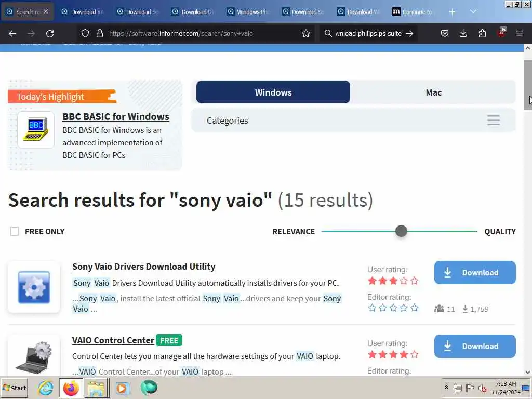Open Sony Vaio Drivers Download Utility link
The image size is (532, 399).
pos(144,267)
